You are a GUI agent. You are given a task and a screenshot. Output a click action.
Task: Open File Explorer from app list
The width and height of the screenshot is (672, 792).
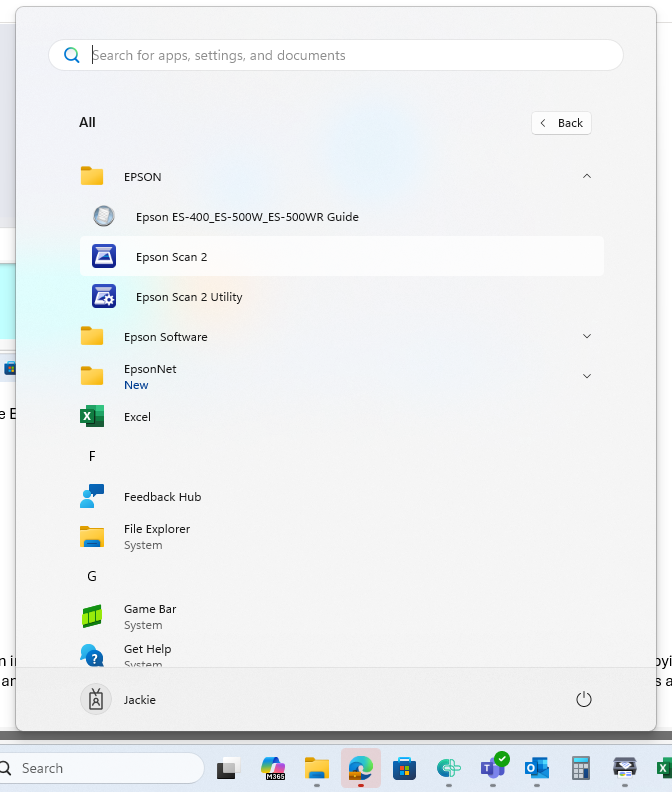tap(342, 536)
